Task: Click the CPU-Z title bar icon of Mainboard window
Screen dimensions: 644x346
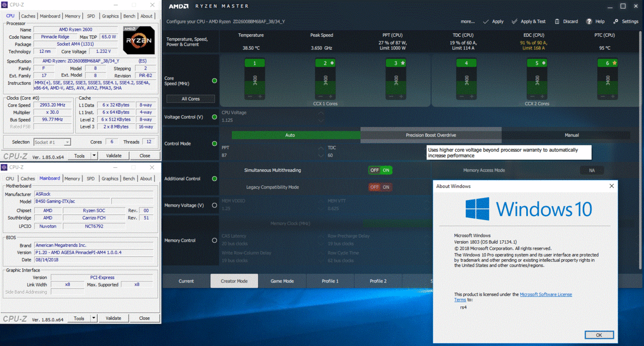Action: 5,167
